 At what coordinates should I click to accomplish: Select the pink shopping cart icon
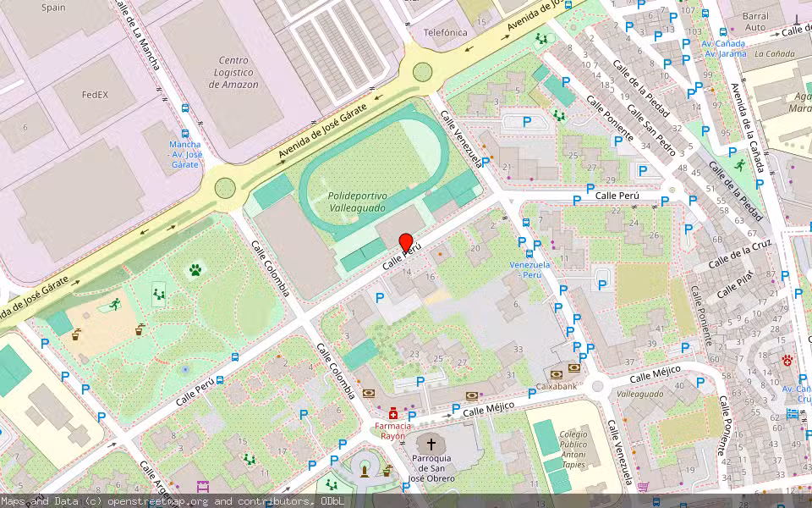point(643,487)
